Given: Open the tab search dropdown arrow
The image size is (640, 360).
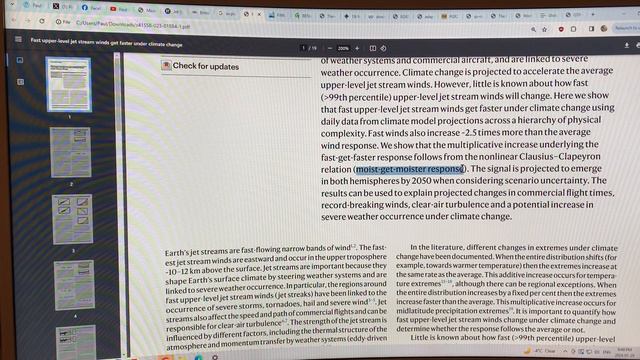Looking at the screenshot, I should [12, 4].
